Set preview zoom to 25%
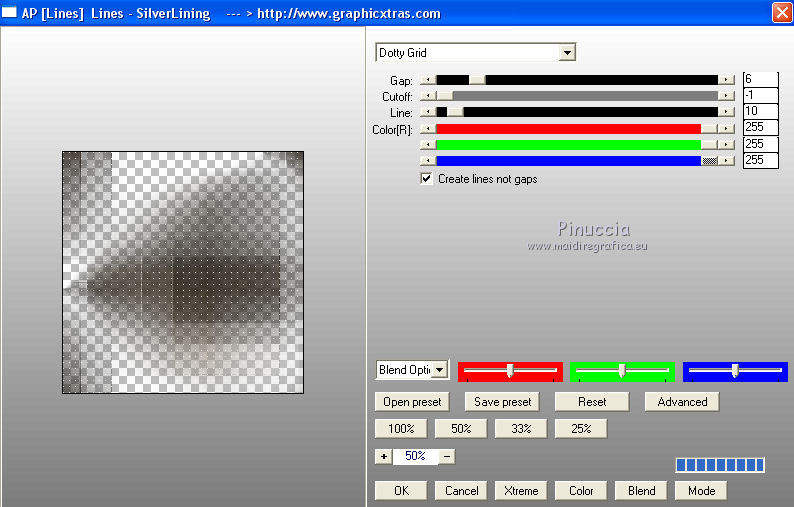794x507 pixels. tap(581, 428)
